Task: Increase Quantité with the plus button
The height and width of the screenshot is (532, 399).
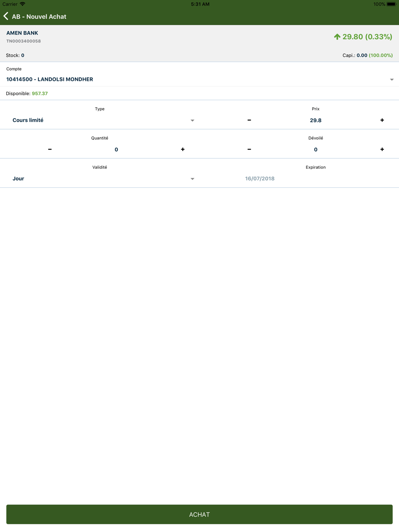Action: (183, 149)
